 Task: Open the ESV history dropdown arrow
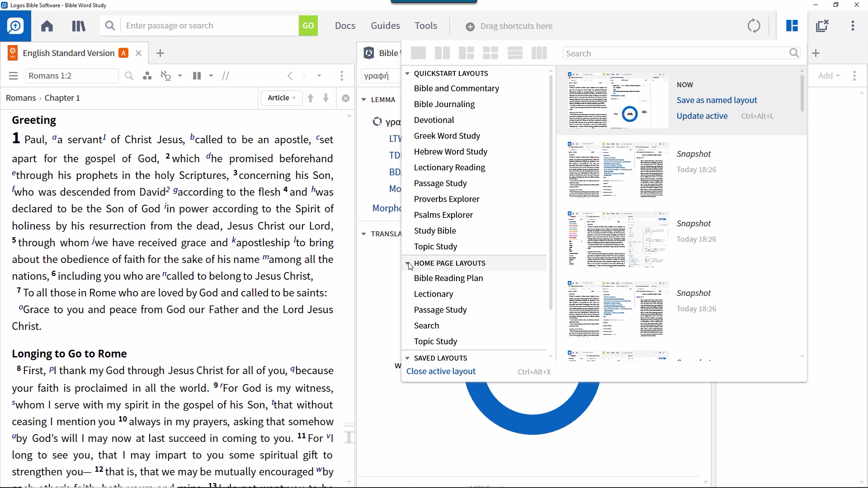click(319, 76)
